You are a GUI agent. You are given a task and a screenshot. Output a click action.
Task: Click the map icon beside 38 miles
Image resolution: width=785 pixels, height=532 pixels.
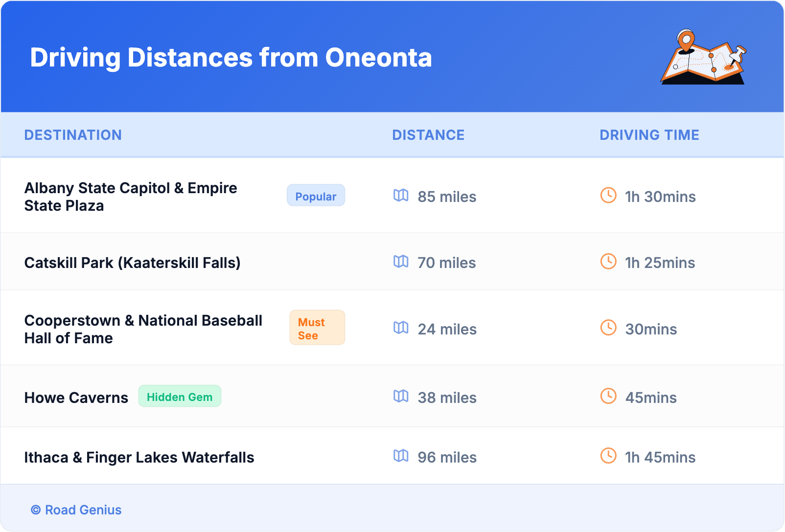tap(401, 397)
